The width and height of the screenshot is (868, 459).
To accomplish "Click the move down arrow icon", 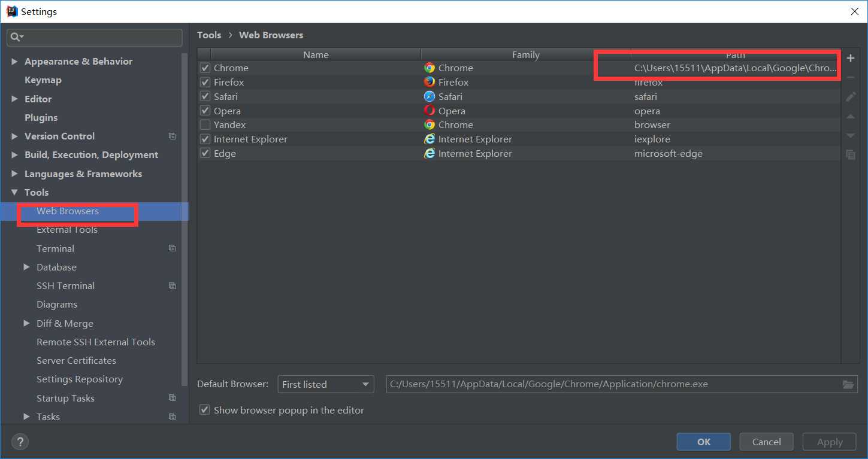I will pyautogui.click(x=850, y=136).
